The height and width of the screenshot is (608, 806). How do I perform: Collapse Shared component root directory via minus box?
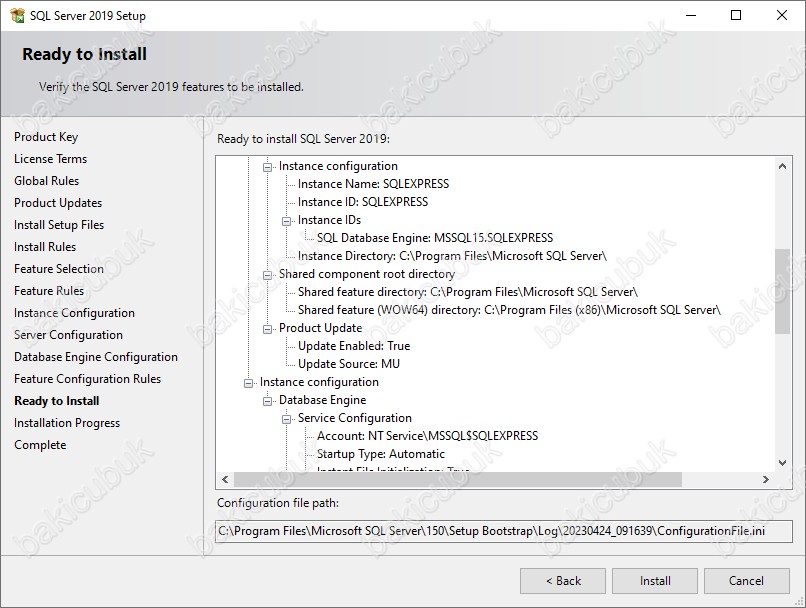(x=267, y=274)
